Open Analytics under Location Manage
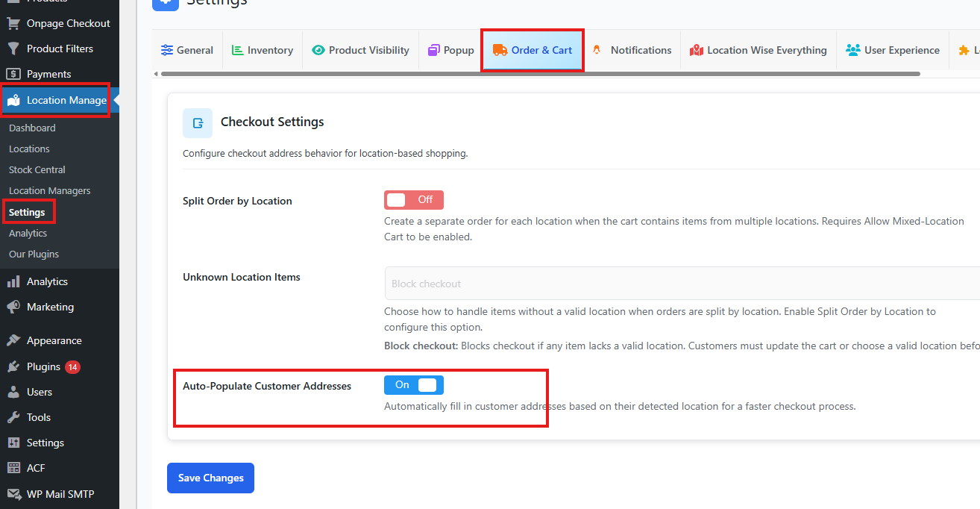 point(28,233)
